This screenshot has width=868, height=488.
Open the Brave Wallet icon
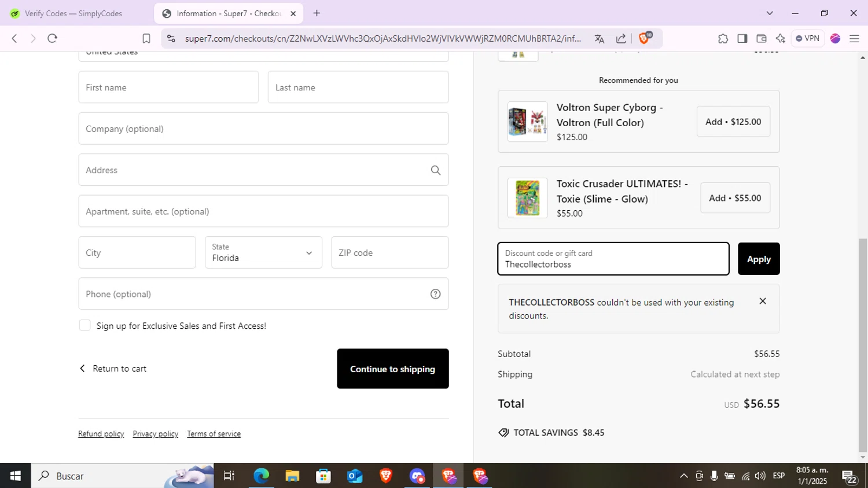coord(761,39)
